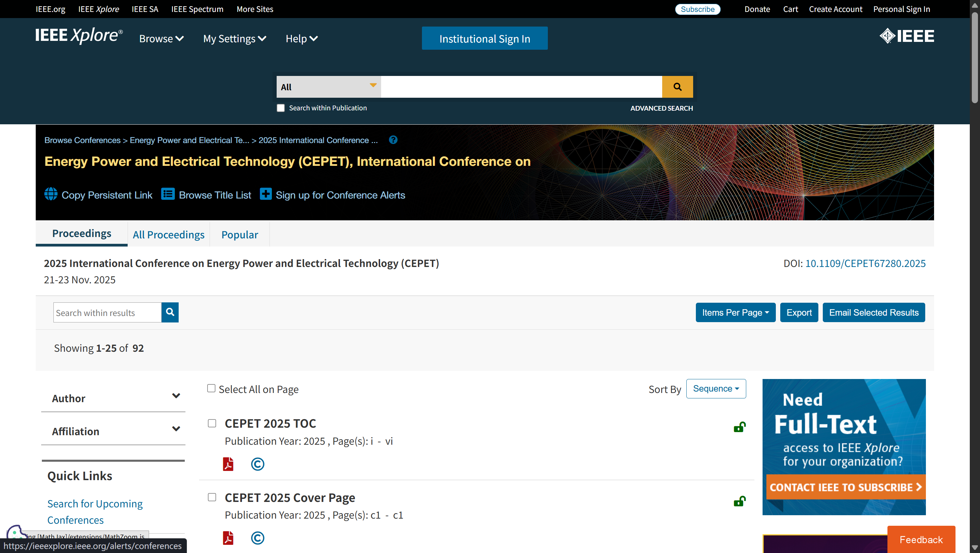This screenshot has height=553, width=980.
Task: Click the Personal Sign In link
Action: click(x=902, y=9)
